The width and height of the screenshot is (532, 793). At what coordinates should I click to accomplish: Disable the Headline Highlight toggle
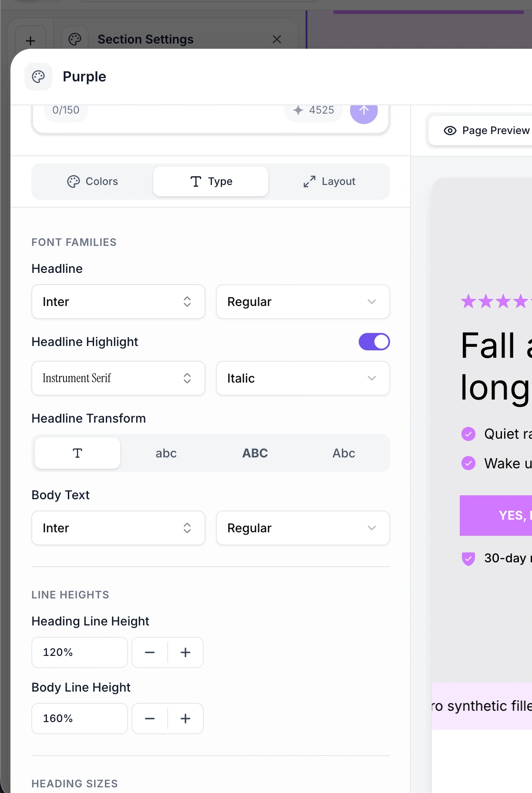pyautogui.click(x=374, y=342)
